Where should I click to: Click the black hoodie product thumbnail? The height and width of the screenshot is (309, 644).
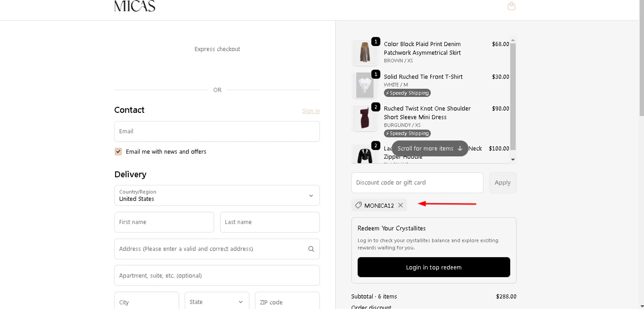(x=365, y=154)
